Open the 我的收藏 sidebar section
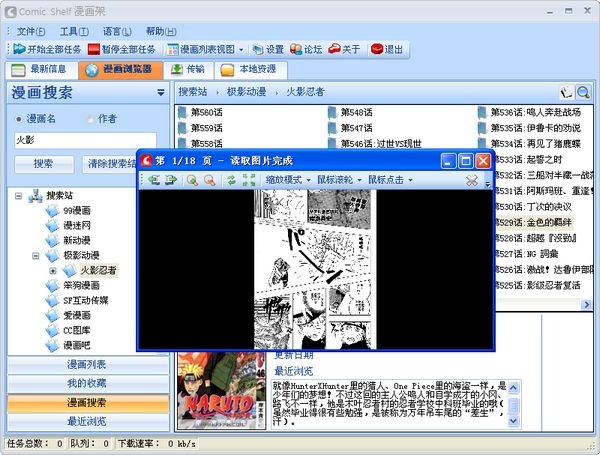600x455 pixels. click(88, 383)
